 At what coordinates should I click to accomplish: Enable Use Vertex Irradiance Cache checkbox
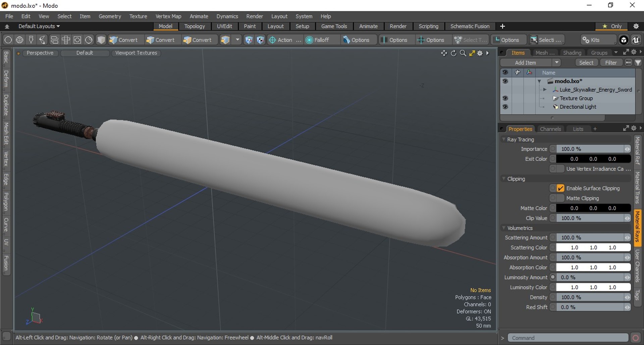point(560,169)
